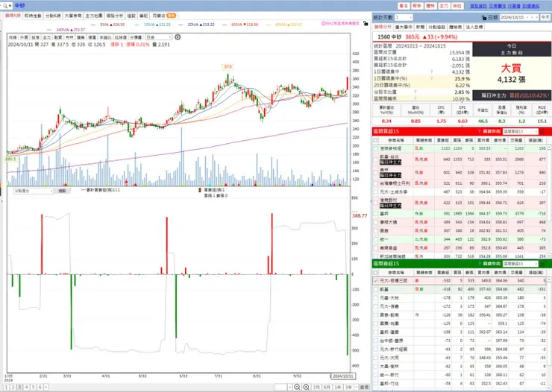Image resolution: width=552 pixels, height=392 pixels.
Task: Click the 隔日沖主力 badge under 美林
Action: [x=390, y=175]
